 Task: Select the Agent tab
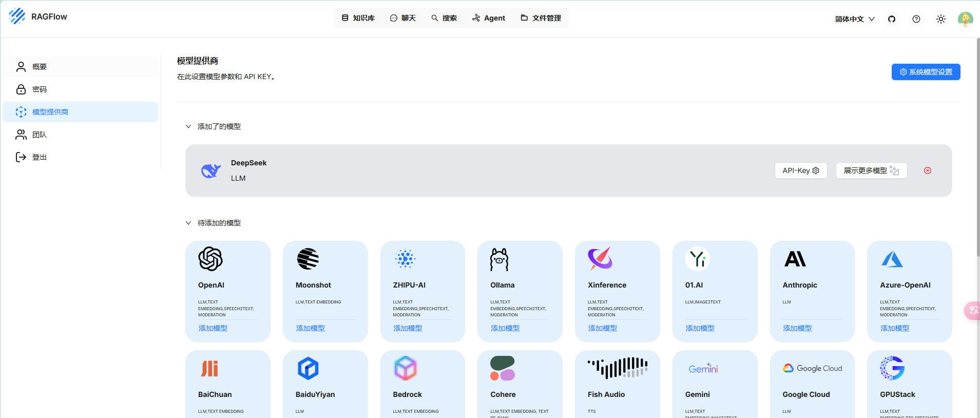489,18
